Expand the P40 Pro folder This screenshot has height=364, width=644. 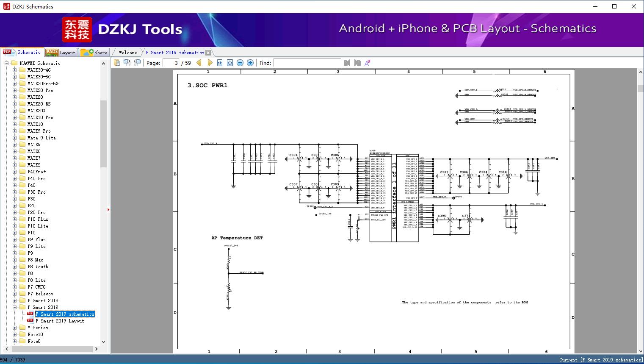(15, 178)
